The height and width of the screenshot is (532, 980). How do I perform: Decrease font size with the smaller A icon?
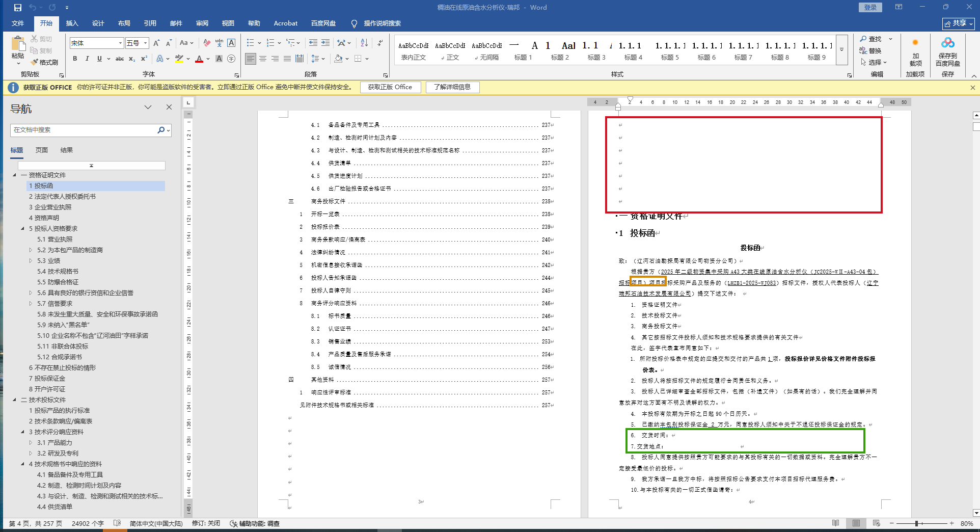coord(169,43)
